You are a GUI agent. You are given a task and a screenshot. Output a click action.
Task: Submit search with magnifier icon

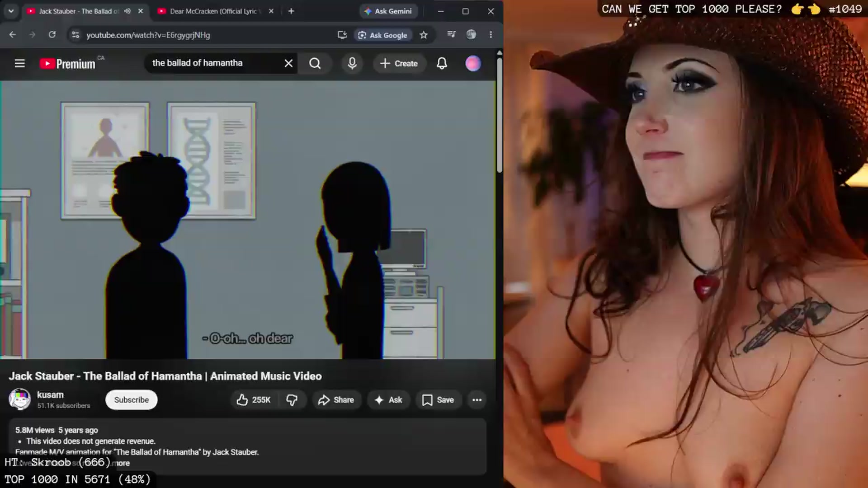click(315, 63)
